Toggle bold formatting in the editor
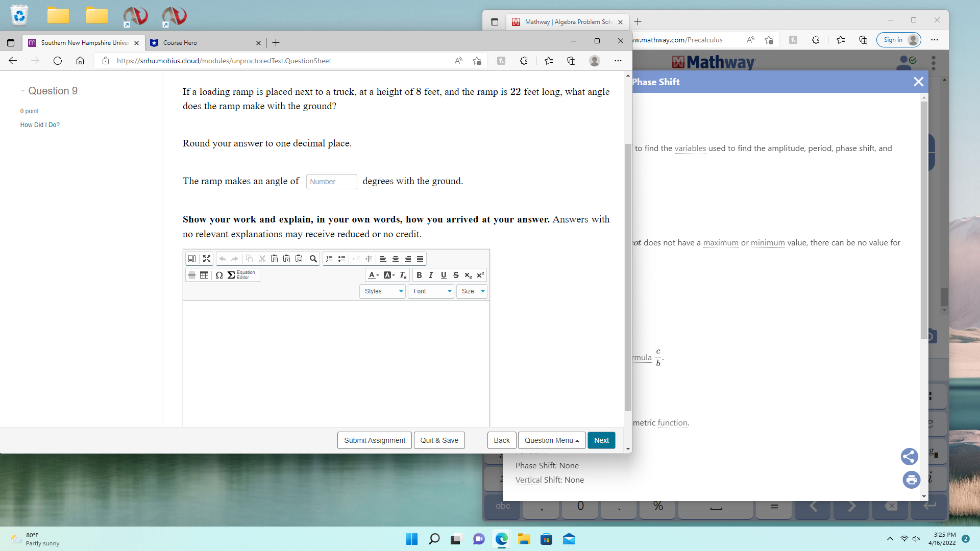The height and width of the screenshot is (551, 980). click(419, 275)
